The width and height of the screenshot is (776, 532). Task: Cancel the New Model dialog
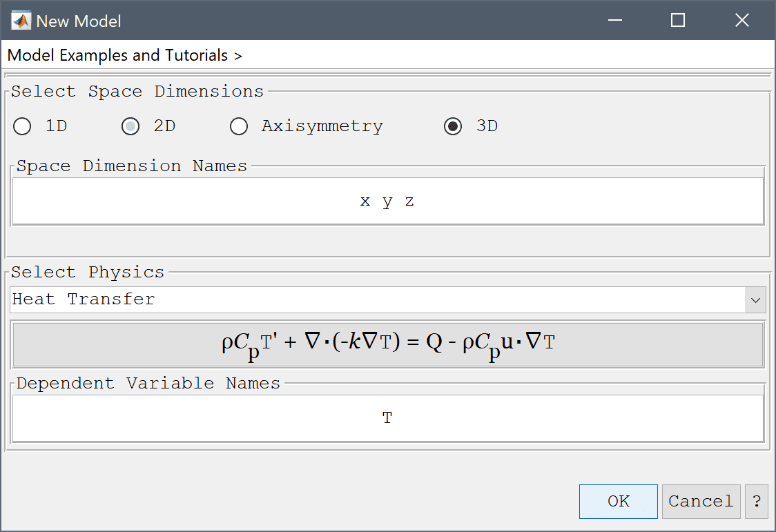(701, 502)
